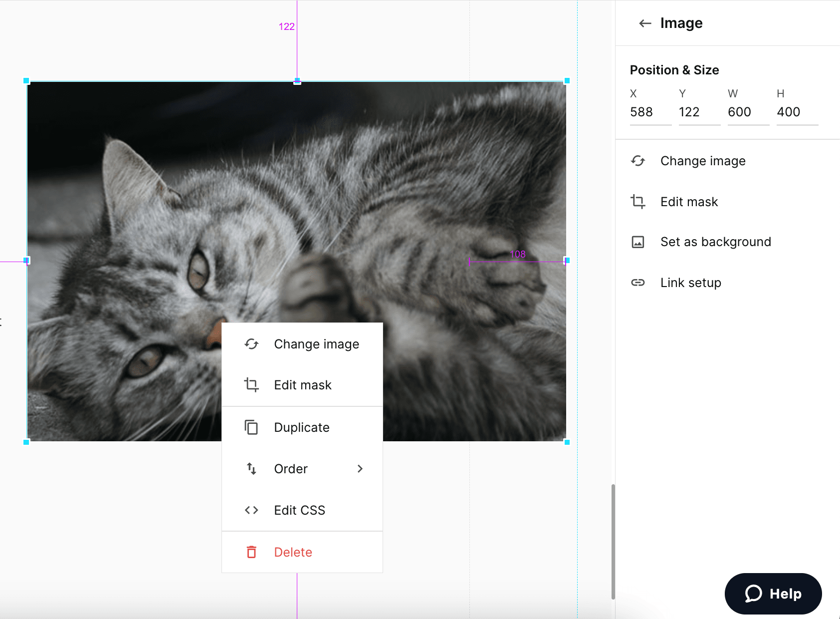Click the Edit mask crop icon in side panel

click(638, 202)
